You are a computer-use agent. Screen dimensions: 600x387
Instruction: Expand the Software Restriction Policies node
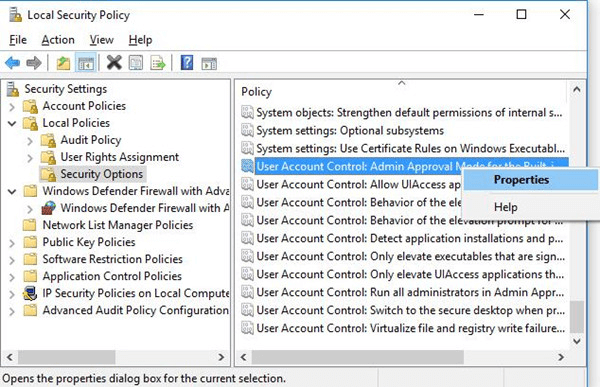(12, 260)
